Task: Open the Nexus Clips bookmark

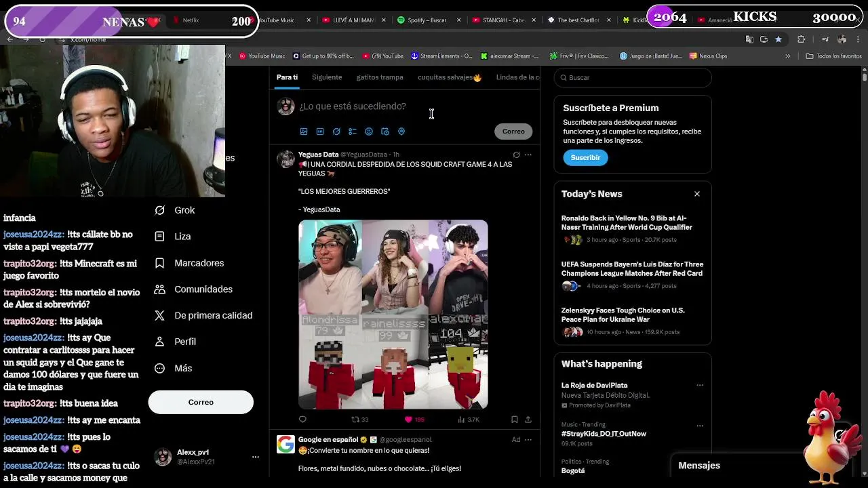Action: 708,56
